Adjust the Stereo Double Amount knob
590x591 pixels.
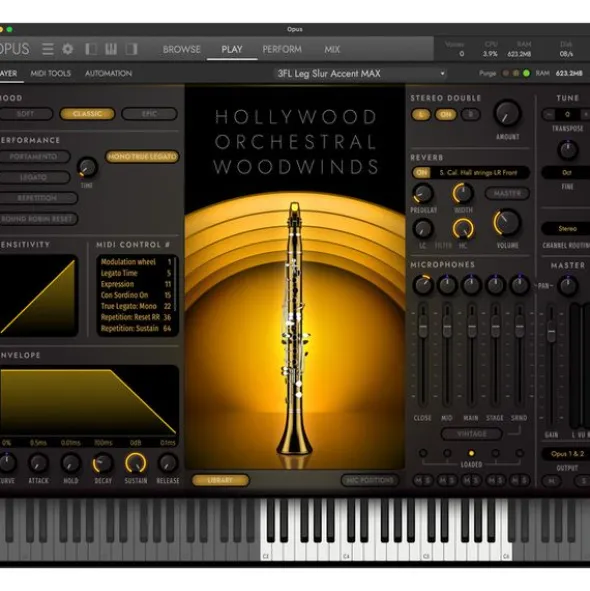tap(507, 113)
